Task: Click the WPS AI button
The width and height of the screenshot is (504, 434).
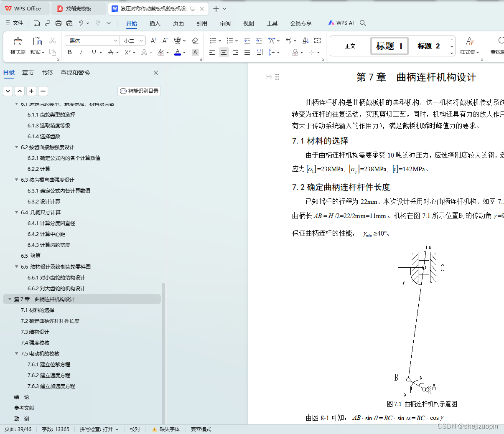Action: tap(341, 23)
